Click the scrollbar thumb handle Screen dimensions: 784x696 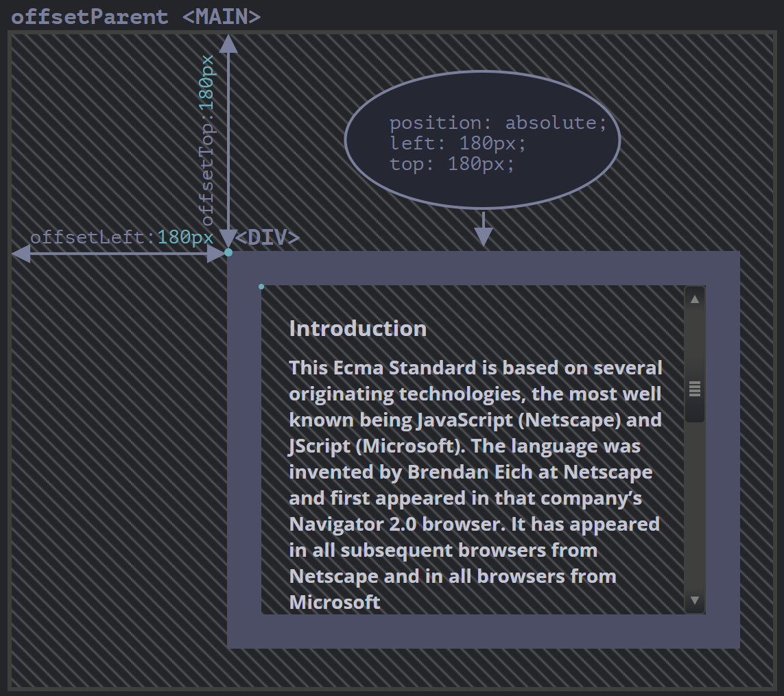(695, 389)
